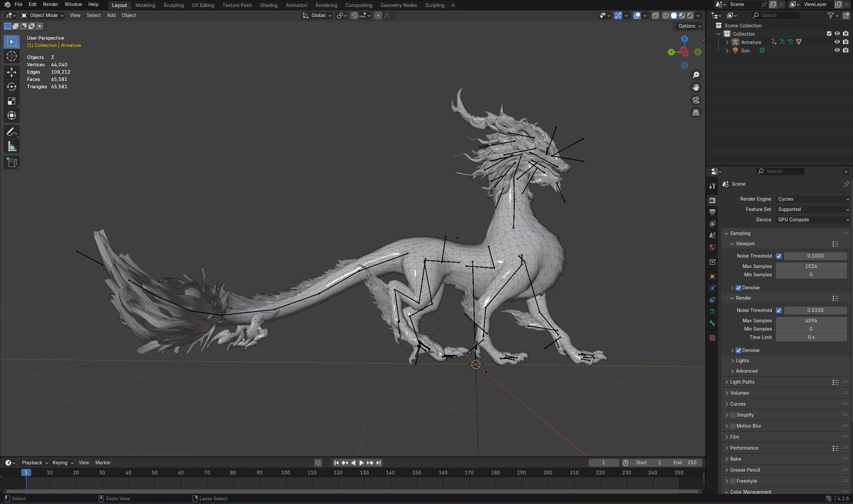
Task: Select the Move tool in toolbar
Action: click(x=12, y=72)
